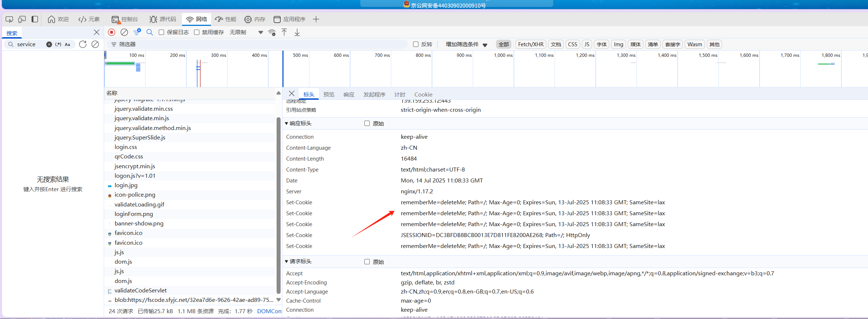Screen dimensions: 868x319
Task: Open the Memory tab
Action: click(255, 19)
